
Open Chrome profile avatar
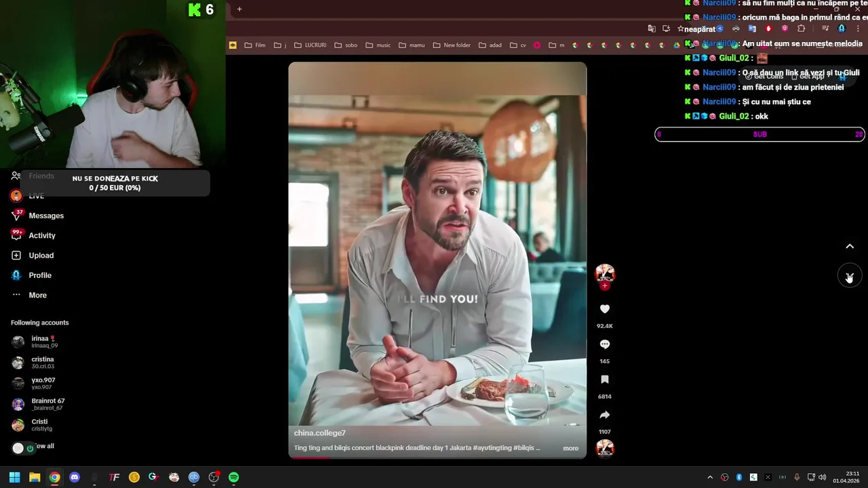[x=842, y=28]
